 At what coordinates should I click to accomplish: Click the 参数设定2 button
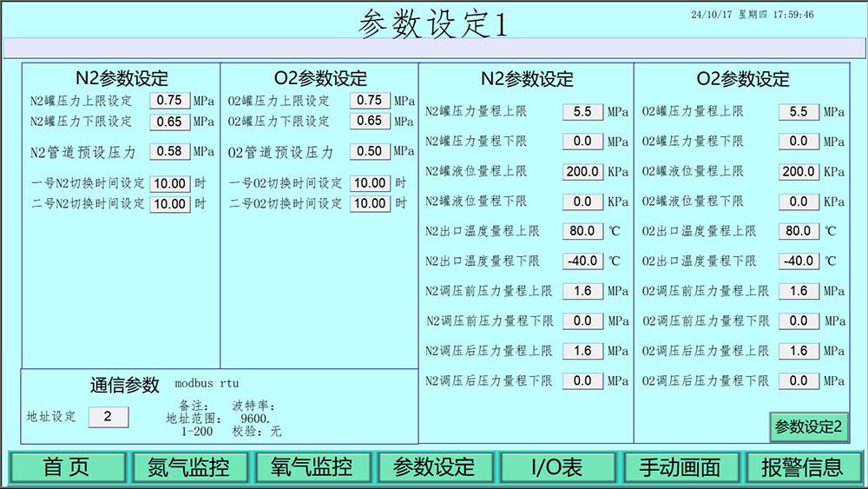[x=808, y=426]
